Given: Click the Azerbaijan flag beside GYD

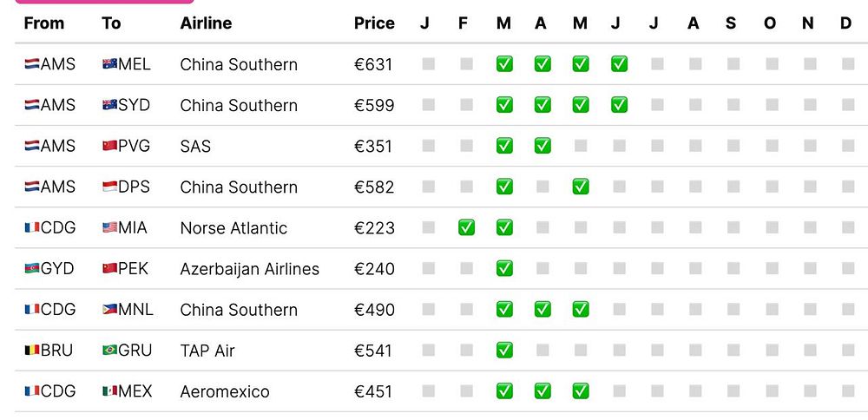Looking at the screenshot, I should coord(32,268).
